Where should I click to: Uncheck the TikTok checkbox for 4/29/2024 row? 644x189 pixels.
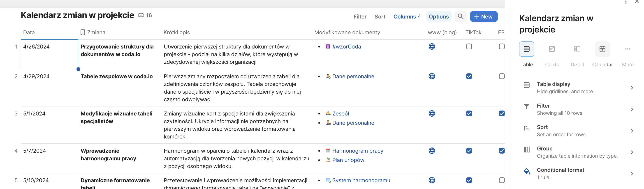469,76
